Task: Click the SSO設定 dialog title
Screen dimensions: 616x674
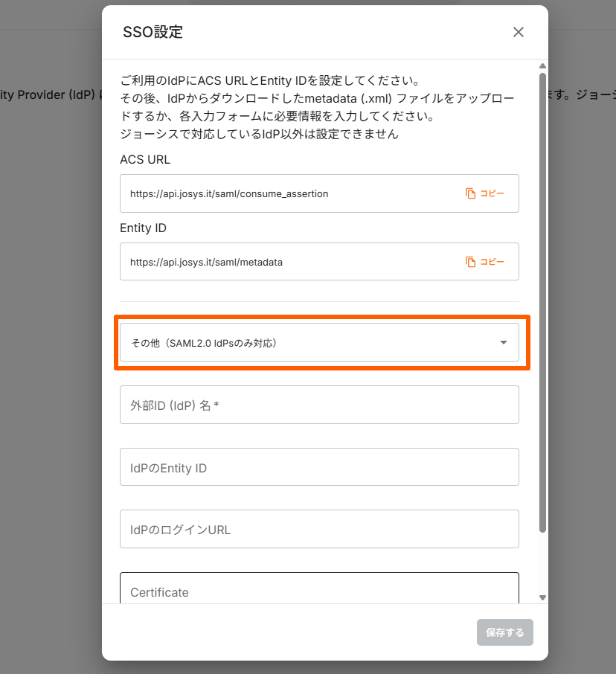Action: pos(153,32)
